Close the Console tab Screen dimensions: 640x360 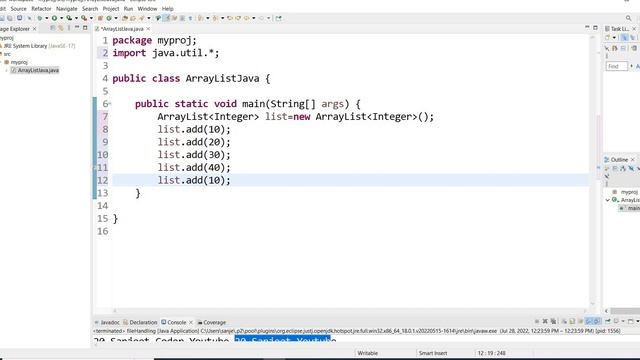(191, 322)
